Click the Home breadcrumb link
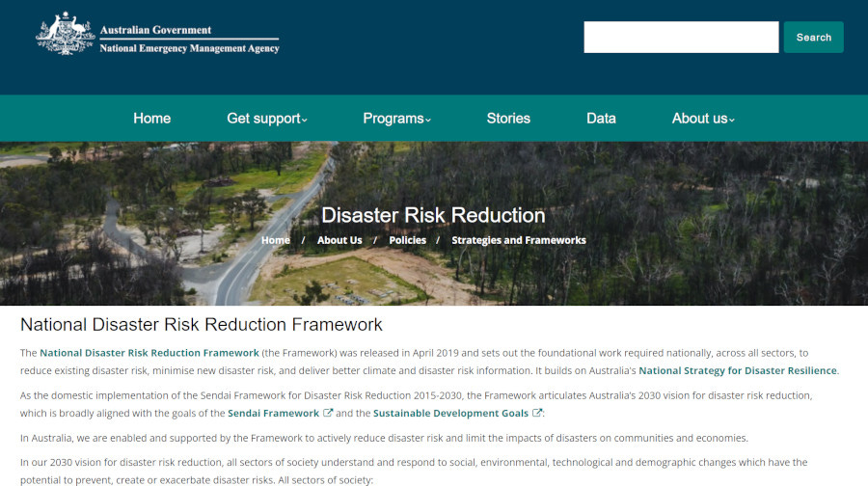Screen dimensions: 868x486 tap(276, 240)
